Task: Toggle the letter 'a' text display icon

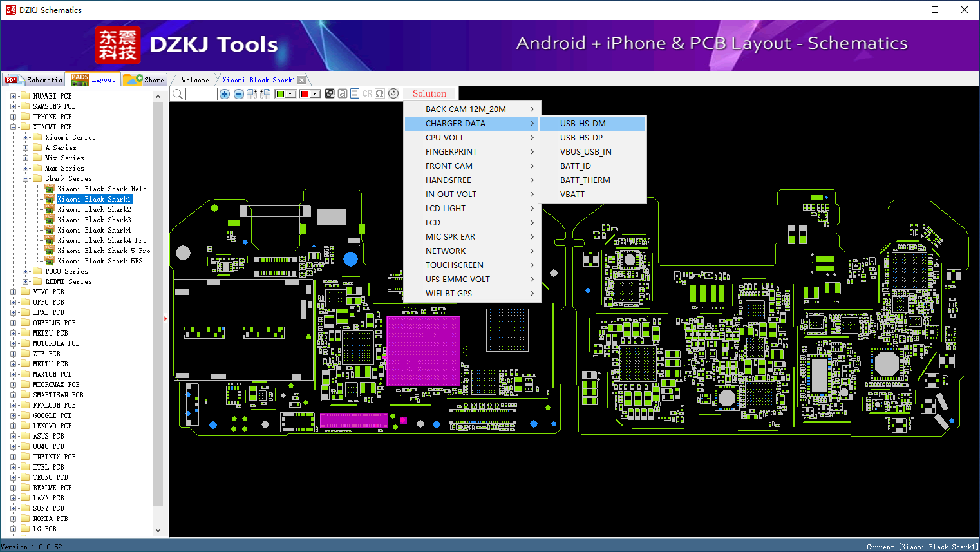Action: (343, 93)
